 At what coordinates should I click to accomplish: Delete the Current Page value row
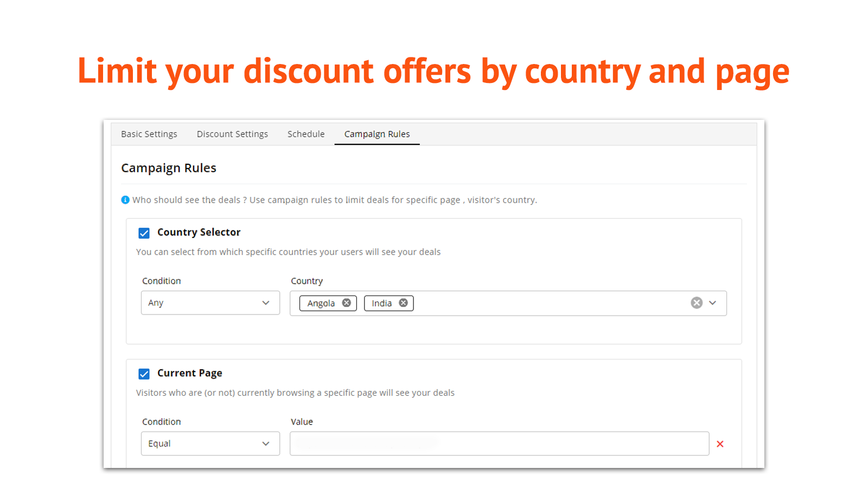click(720, 444)
